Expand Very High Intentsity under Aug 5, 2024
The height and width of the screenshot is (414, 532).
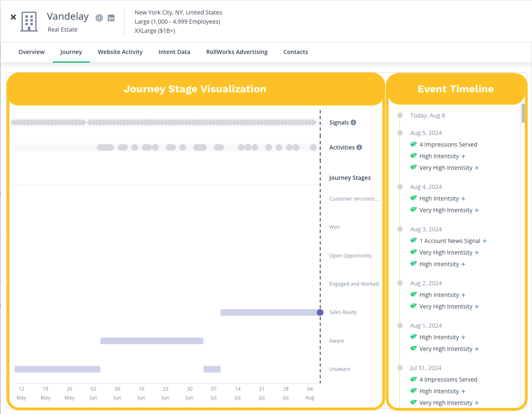(x=477, y=168)
